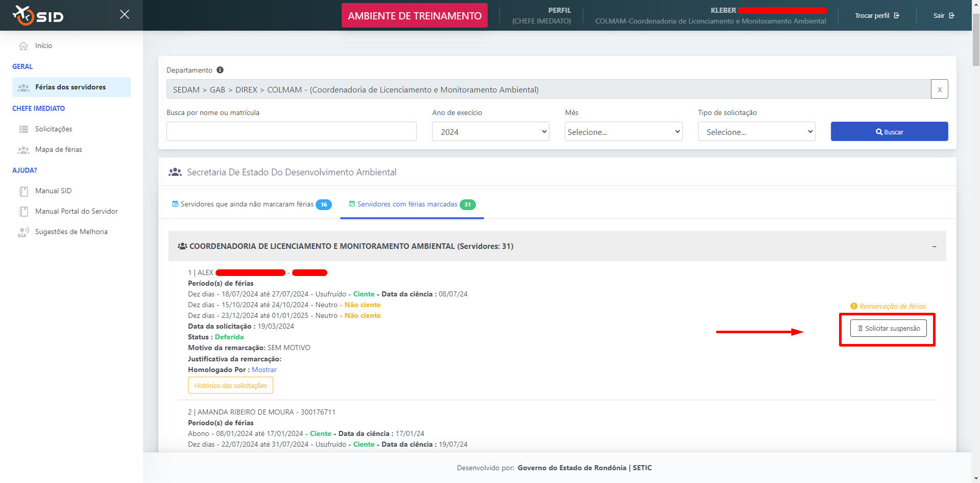Open Histórico das solicitações for ALEX
This screenshot has height=483, width=980.
230,385
